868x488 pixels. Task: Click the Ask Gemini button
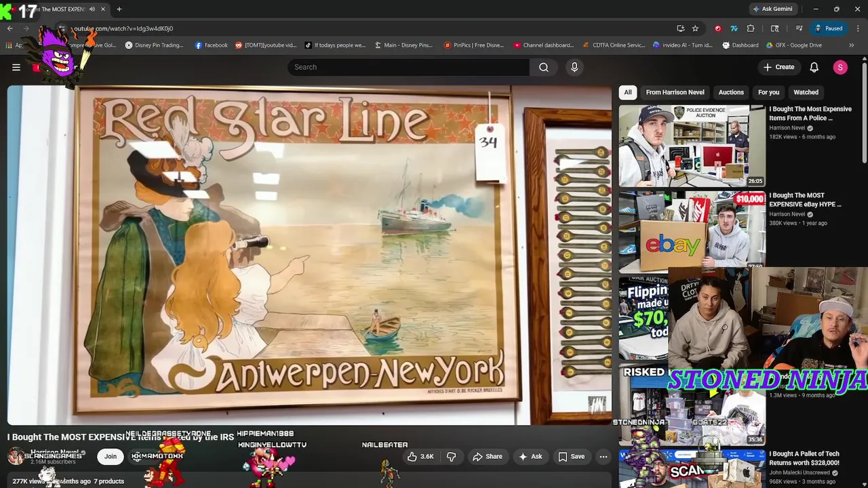(772, 9)
